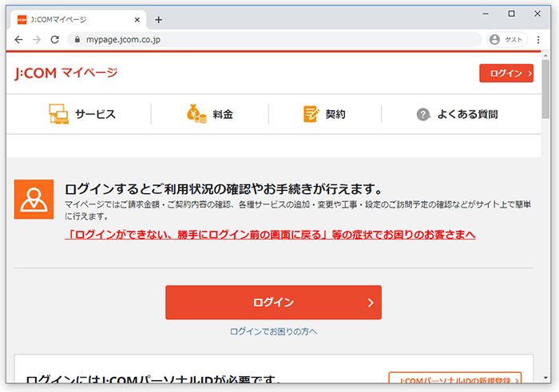
Task: Go back using the browser back arrow
Action: pyautogui.click(x=18, y=40)
